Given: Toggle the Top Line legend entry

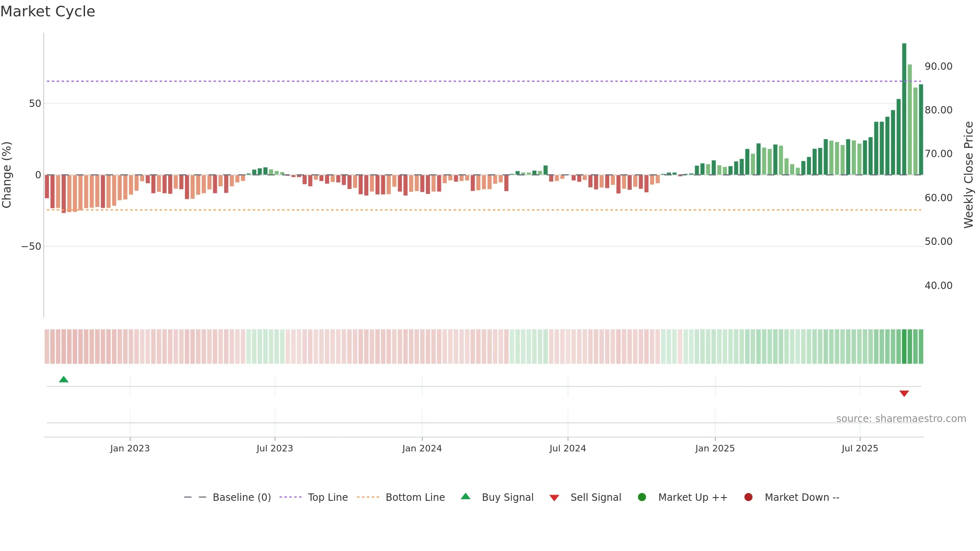Looking at the screenshot, I should pyautogui.click(x=314, y=497).
